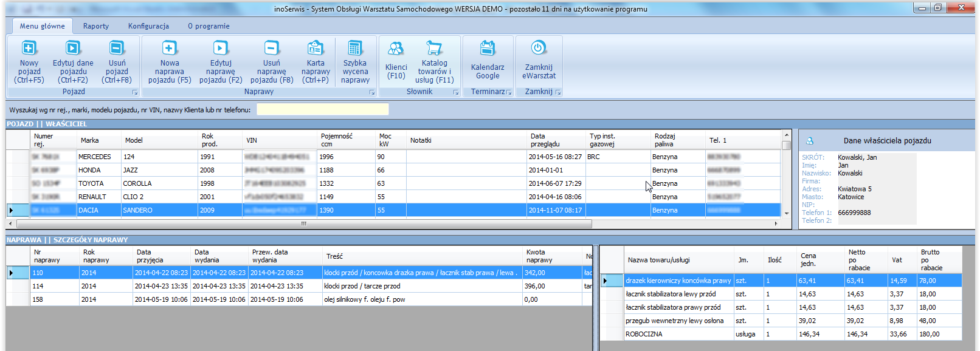980x351 pixels.
Task: Click vehicle table scroll down arrow
Action: pyautogui.click(x=787, y=214)
